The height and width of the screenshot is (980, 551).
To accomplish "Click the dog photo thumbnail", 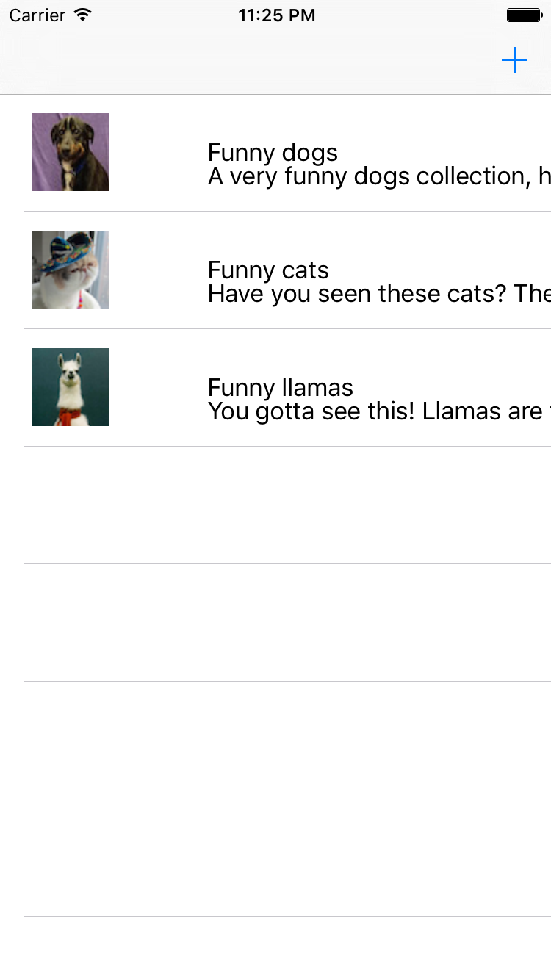I will tap(71, 152).
